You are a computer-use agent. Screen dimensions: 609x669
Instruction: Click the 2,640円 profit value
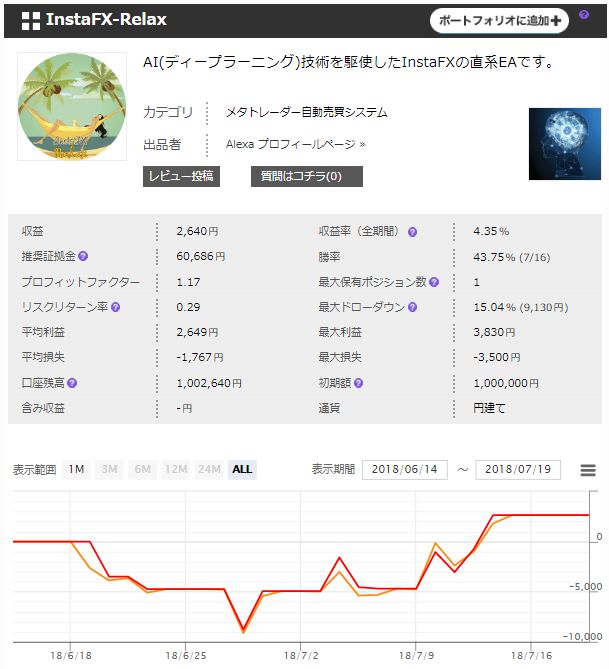(197, 231)
